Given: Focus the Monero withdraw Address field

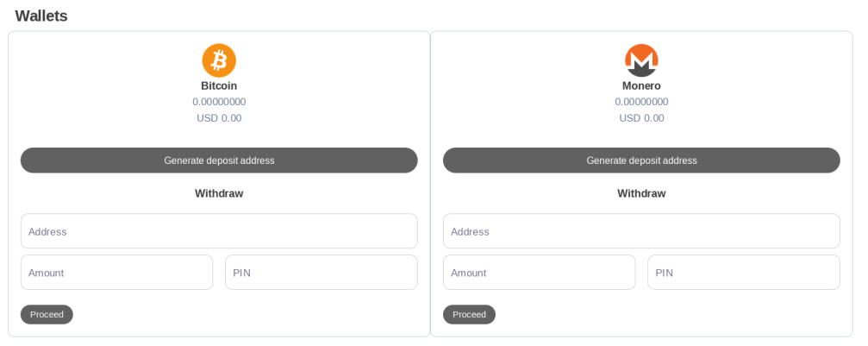Looking at the screenshot, I should click(641, 231).
